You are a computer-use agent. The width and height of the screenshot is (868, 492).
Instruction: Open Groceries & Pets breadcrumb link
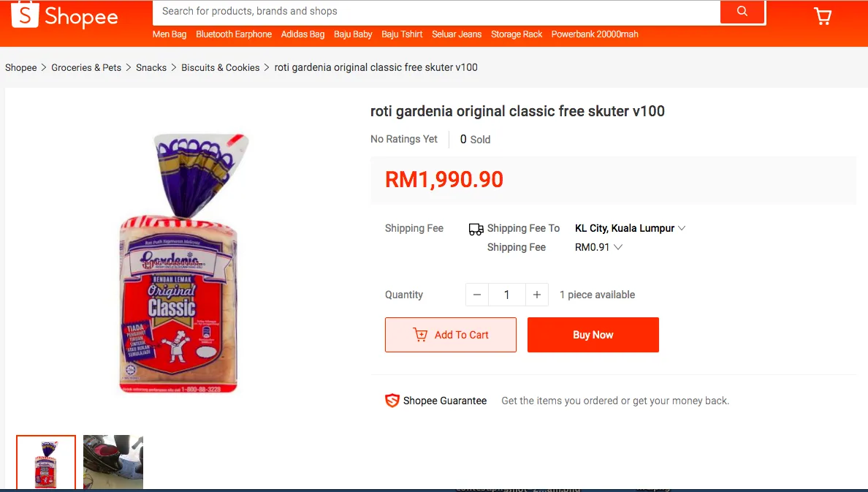click(x=86, y=67)
